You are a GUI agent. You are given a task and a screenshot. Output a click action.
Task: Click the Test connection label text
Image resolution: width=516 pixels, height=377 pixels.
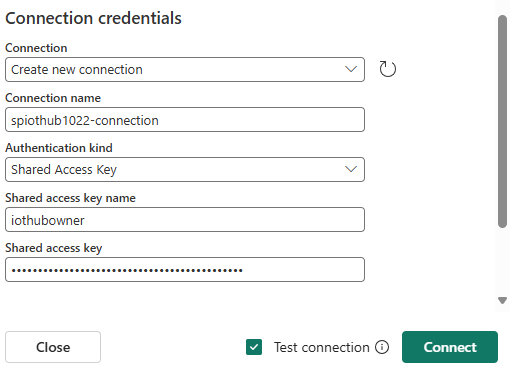[322, 347]
